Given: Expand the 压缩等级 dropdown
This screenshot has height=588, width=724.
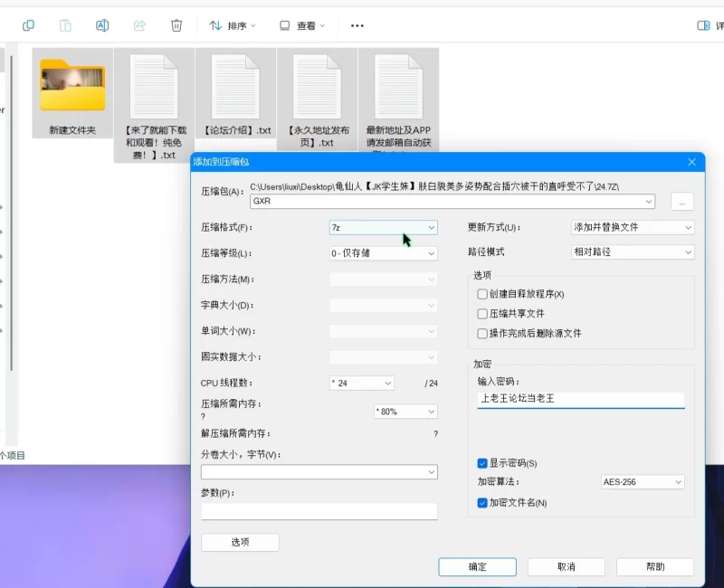Looking at the screenshot, I should 383,253.
